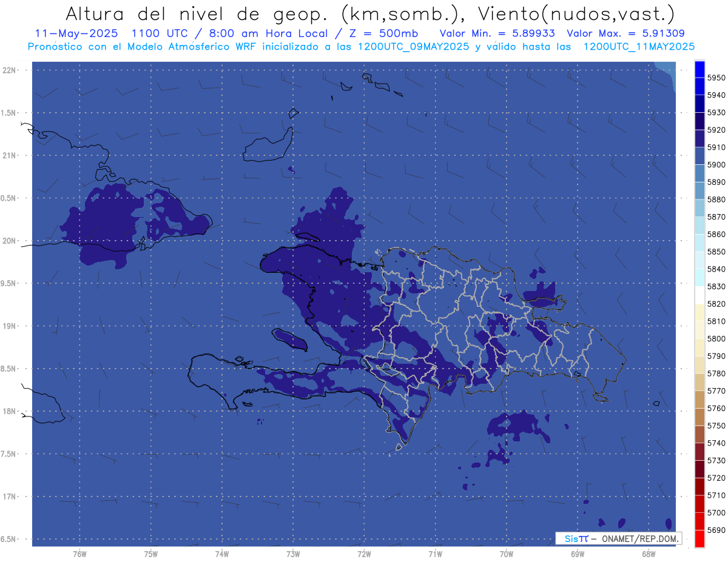Viewport: 728px width, 562px height.
Task: Click the 5690 legend value
Action: [716, 530]
